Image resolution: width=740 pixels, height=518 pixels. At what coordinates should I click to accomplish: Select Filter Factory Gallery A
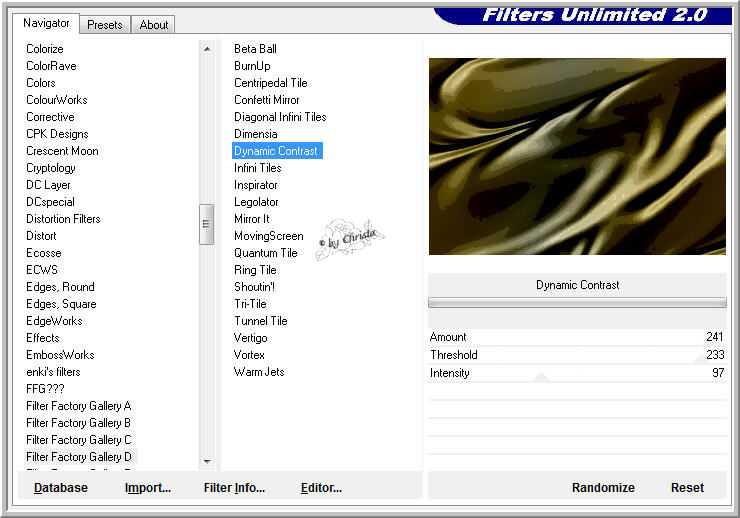coord(79,406)
